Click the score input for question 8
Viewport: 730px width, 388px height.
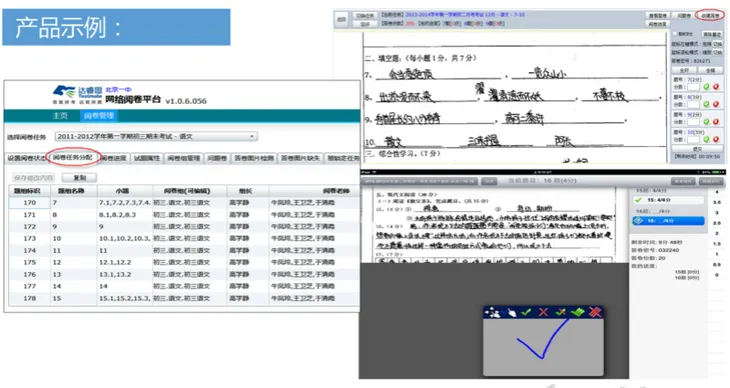(x=693, y=105)
